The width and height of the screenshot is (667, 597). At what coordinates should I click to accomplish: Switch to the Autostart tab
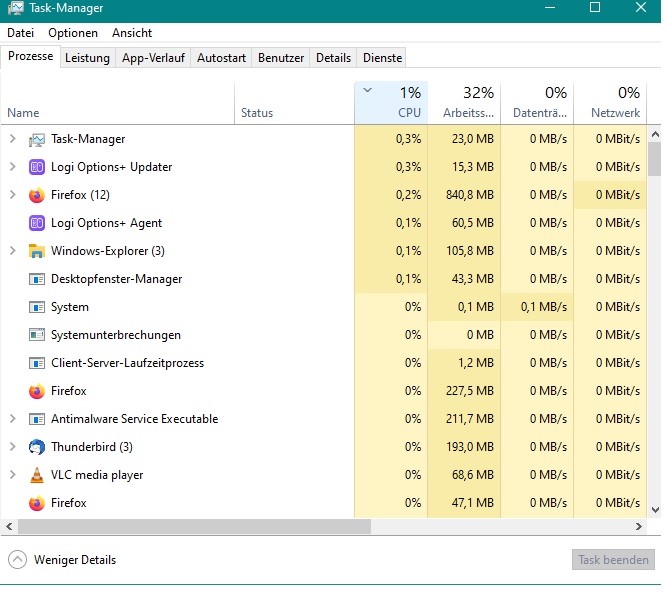pos(221,58)
